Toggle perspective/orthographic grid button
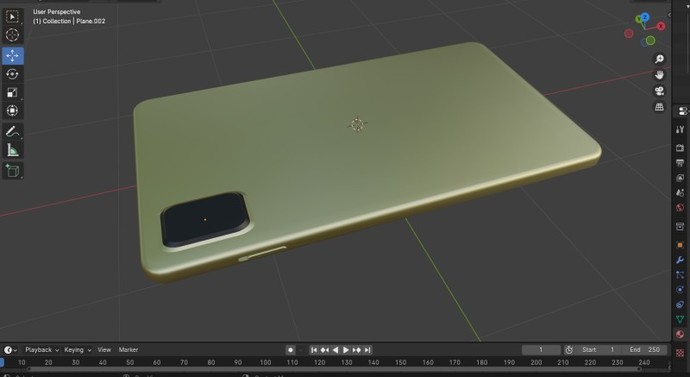This screenshot has height=377, width=690. pos(659,107)
